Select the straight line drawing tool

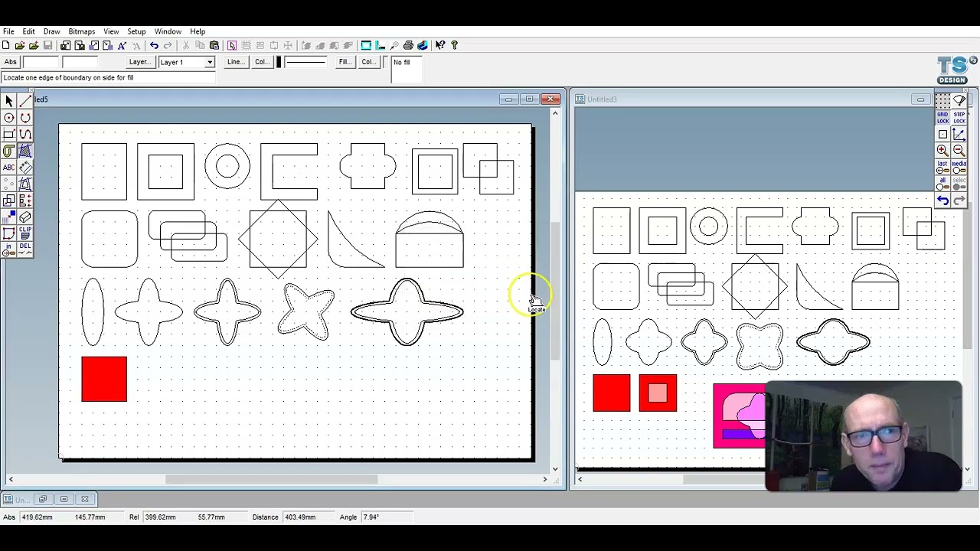[x=25, y=101]
